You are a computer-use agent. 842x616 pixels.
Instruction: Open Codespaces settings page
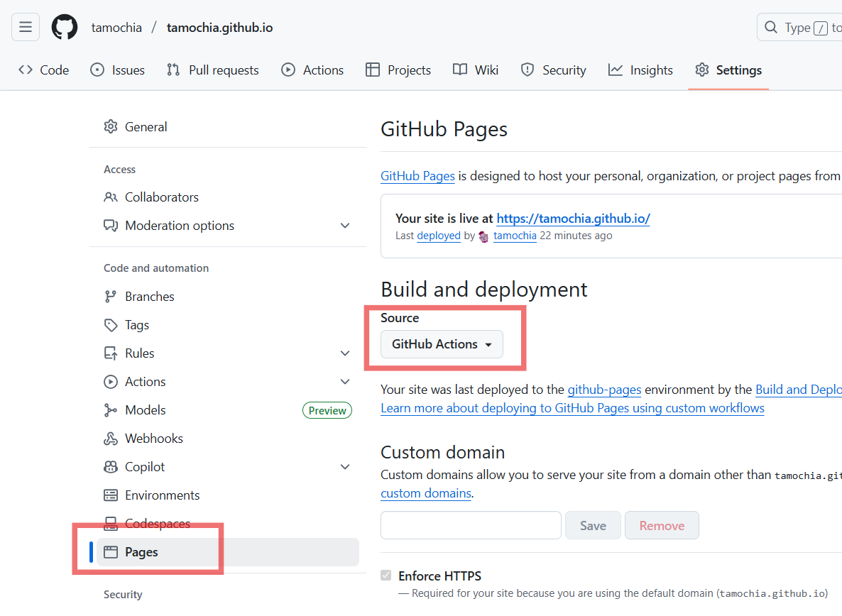coord(228,524)
